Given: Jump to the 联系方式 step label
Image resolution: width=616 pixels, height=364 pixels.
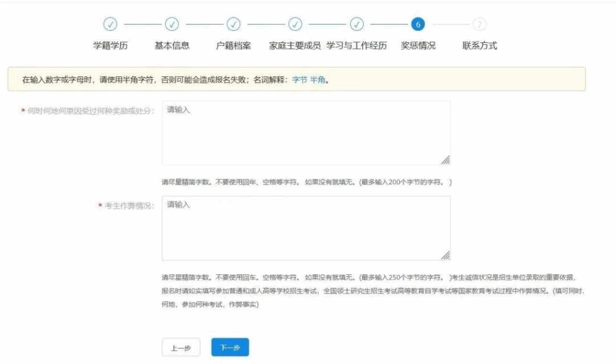Looking at the screenshot, I should click(x=479, y=46).
